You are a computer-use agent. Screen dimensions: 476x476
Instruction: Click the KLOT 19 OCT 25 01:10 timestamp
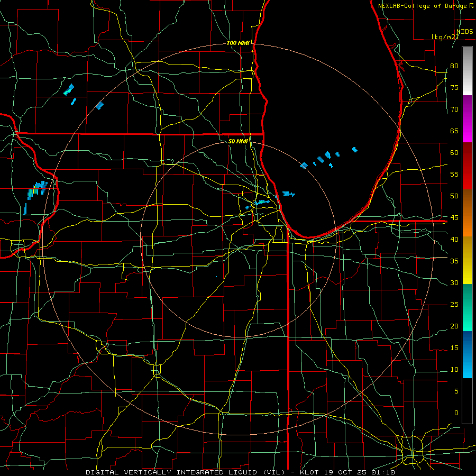[347, 472]
